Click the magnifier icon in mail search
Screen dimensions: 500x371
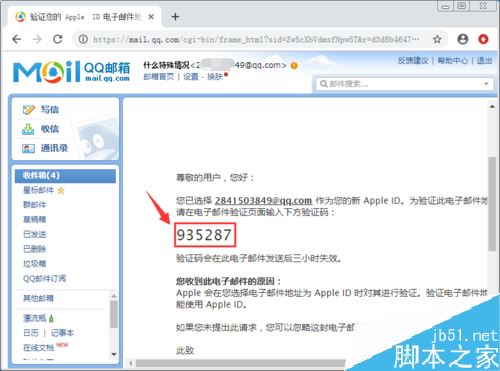point(323,84)
